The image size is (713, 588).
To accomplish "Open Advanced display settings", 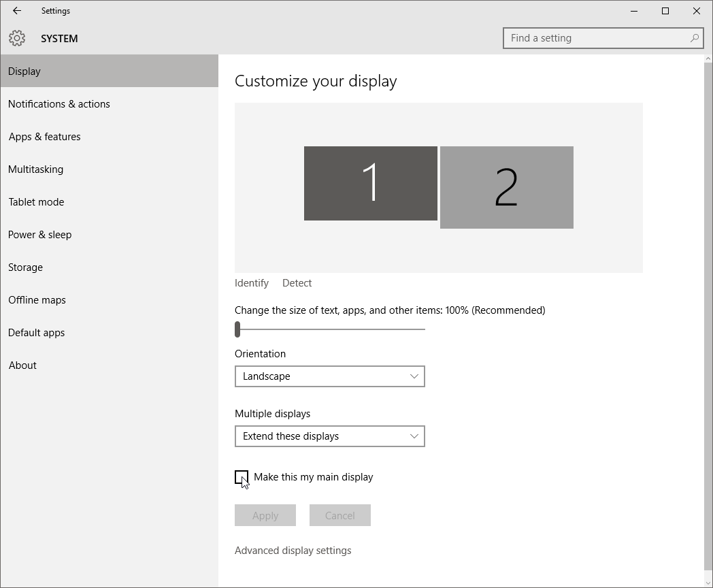I will pos(293,551).
